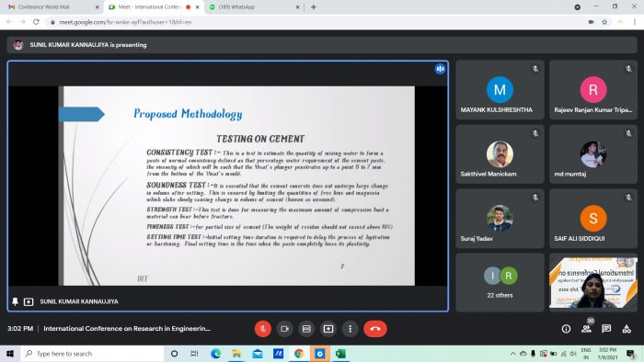Screen dimensions: 644x362
Task: Click the Present now screen-share icon
Action: (328, 329)
